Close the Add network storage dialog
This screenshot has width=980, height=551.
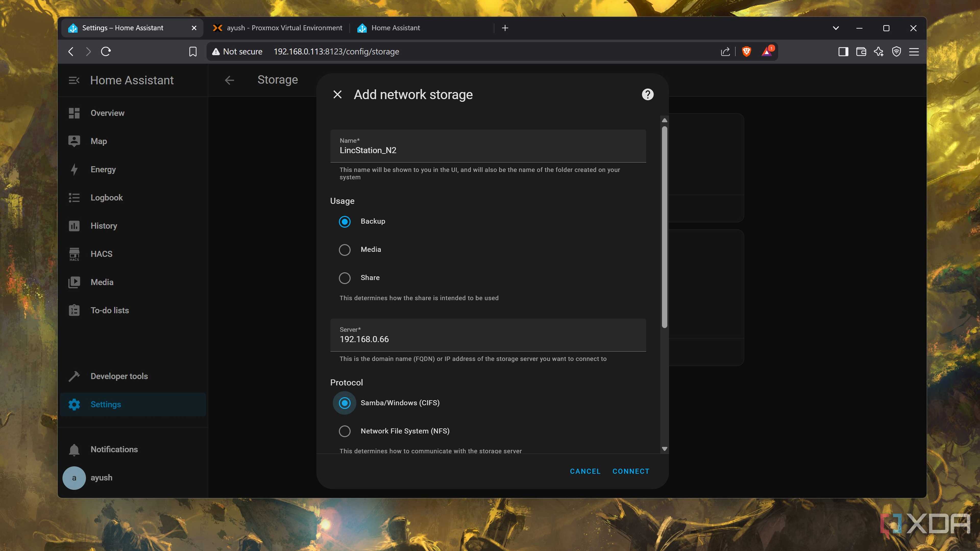pos(337,94)
